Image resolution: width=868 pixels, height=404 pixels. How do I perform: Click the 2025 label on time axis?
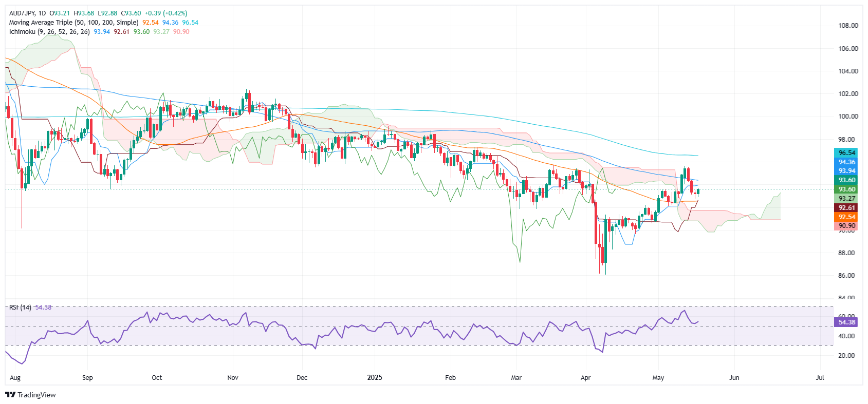375,378
